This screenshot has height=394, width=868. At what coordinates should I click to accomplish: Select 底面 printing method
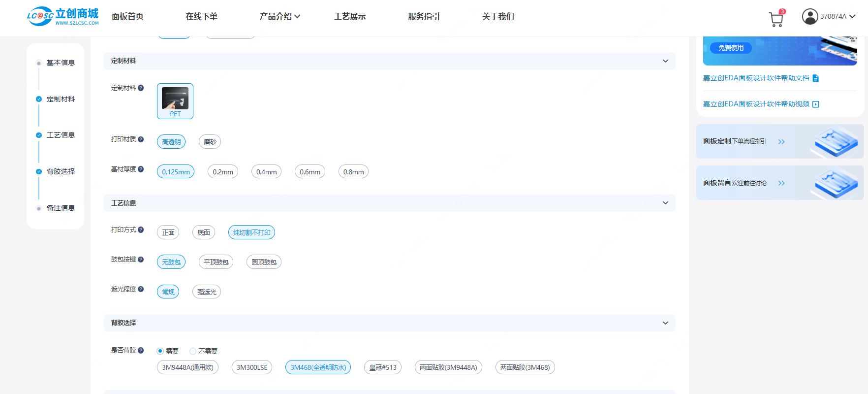click(x=204, y=232)
